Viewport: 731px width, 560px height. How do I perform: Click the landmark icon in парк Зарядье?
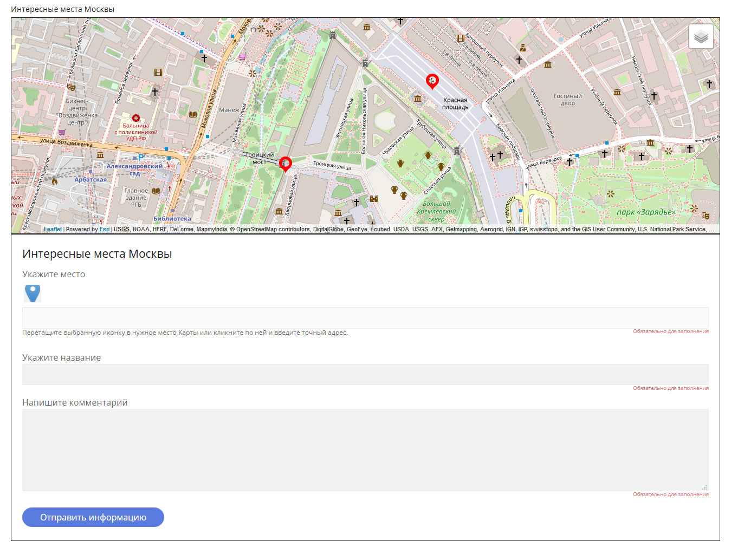click(x=612, y=193)
